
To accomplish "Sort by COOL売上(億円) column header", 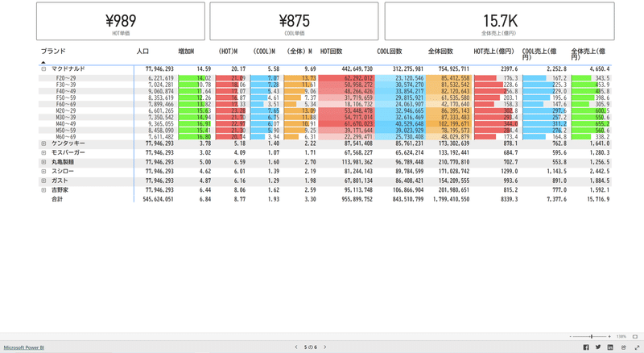I will coord(539,54).
